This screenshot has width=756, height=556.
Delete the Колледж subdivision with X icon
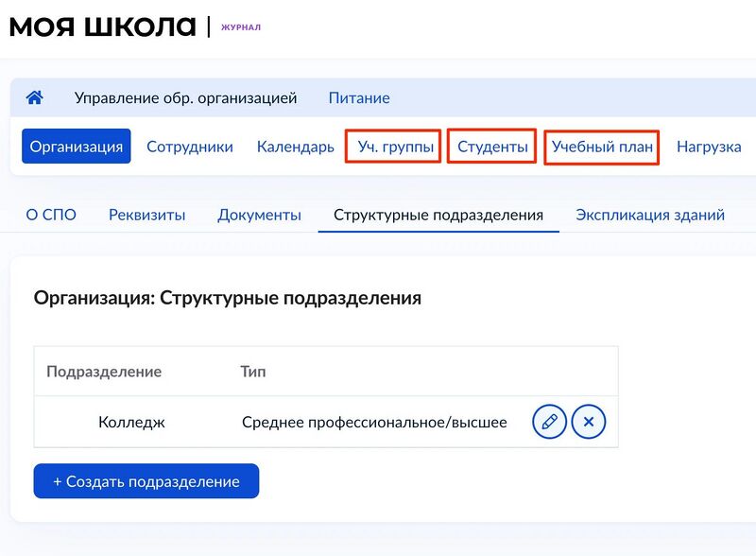(589, 422)
